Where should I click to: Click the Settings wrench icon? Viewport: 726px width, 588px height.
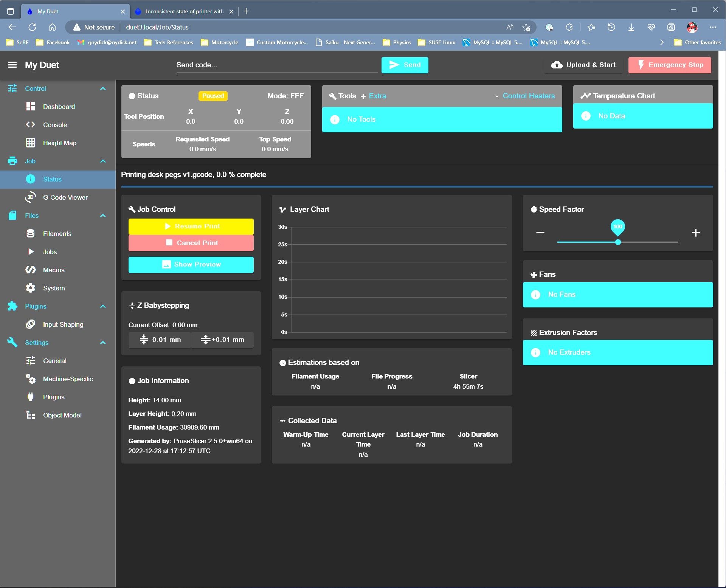click(12, 343)
